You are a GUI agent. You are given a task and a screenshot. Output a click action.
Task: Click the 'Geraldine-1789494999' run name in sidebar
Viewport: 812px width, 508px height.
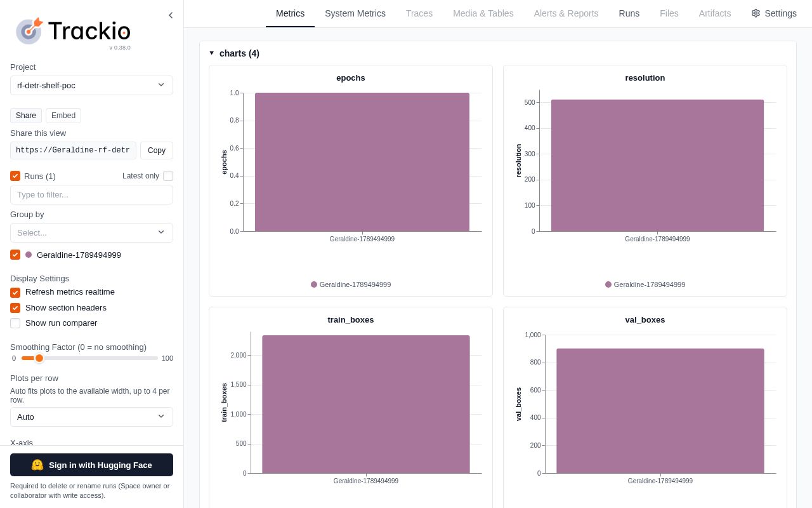click(79, 255)
